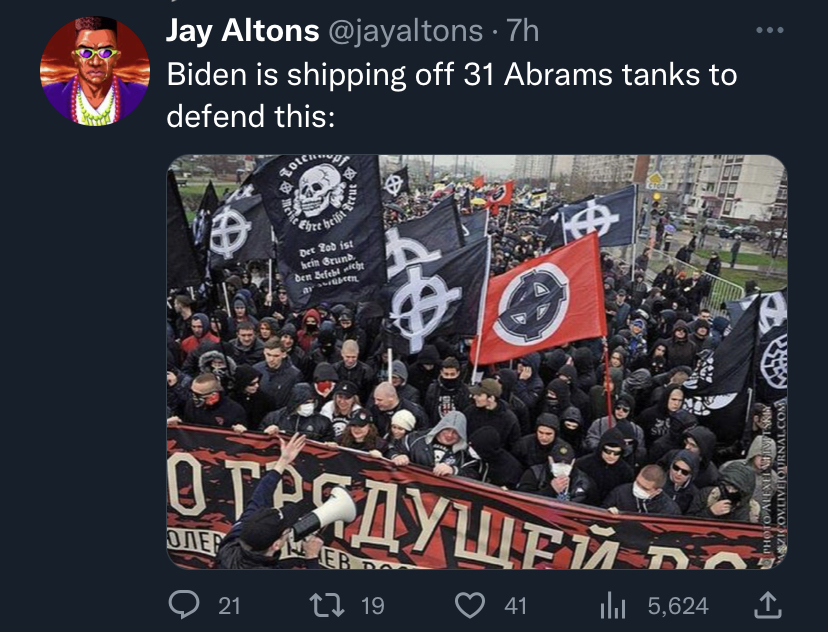
Task: Like the tweet with the heart icon
Action: [470, 606]
